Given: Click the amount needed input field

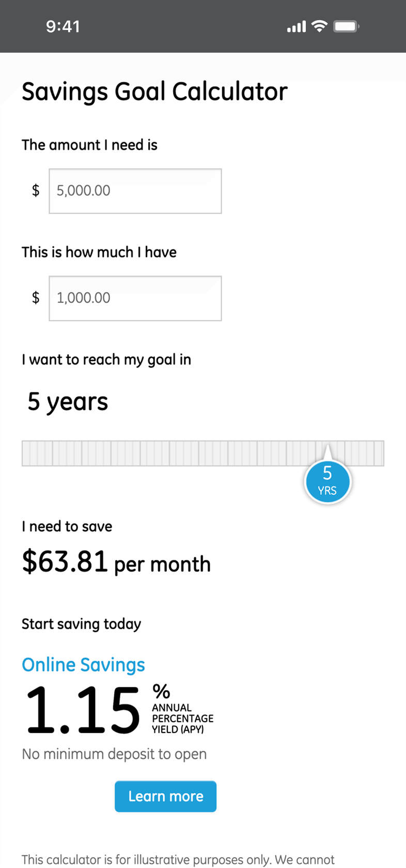Looking at the screenshot, I should click(135, 191).
